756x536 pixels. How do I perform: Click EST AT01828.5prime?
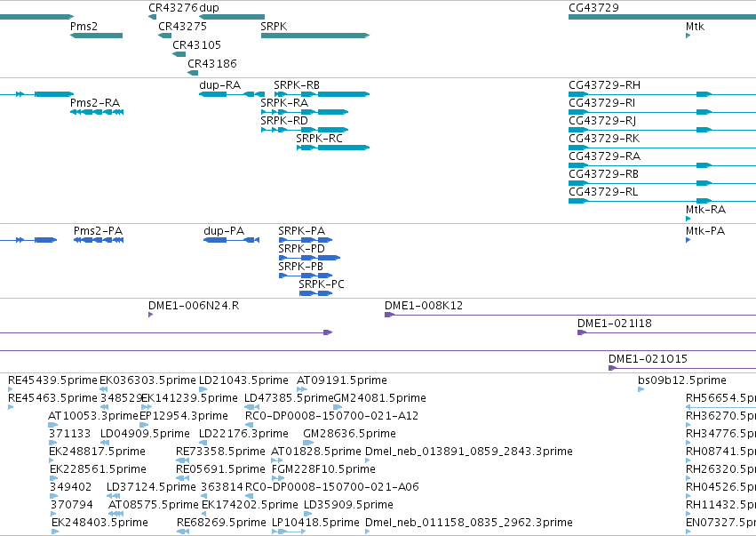277,460
